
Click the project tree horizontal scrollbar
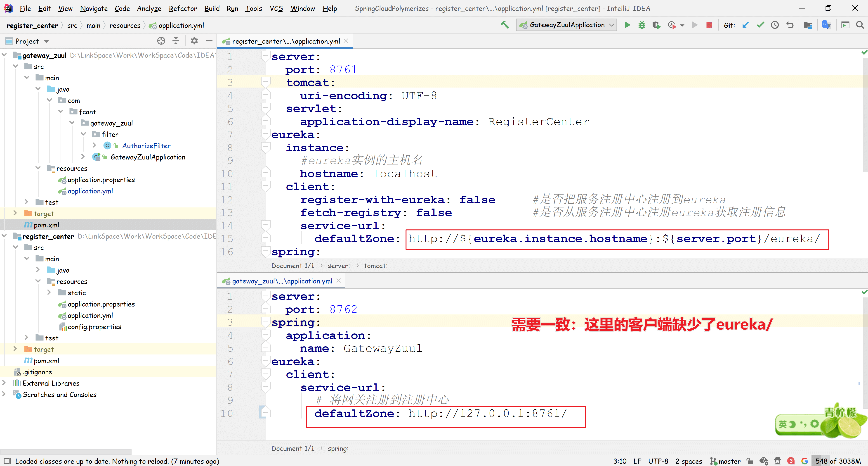[x=66, y=451]
